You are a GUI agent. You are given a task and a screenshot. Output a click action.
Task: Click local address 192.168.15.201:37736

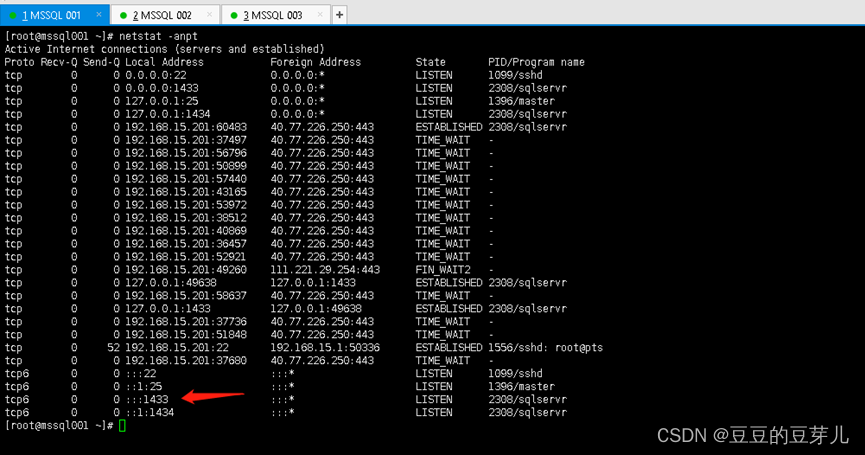(x=186, y=322)
